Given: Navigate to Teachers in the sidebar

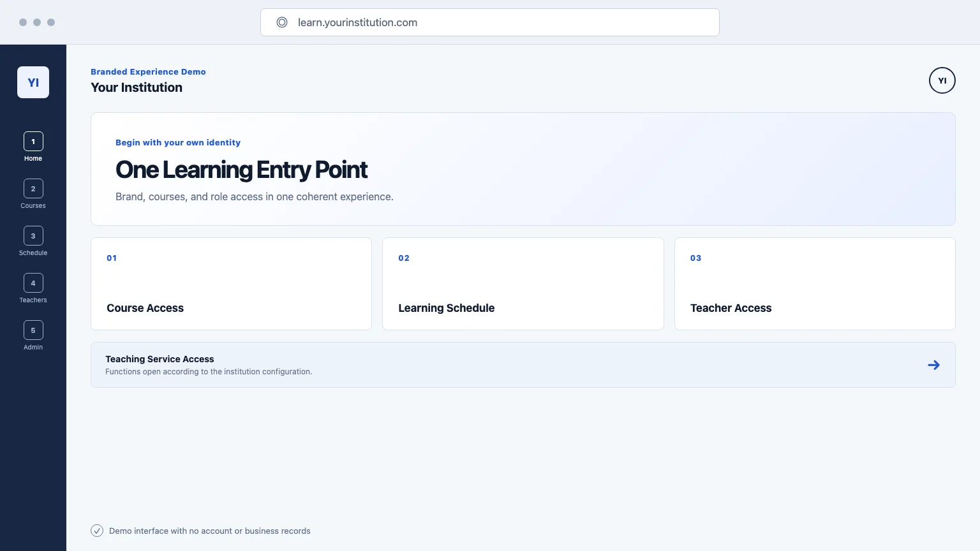Looking at the screenshot, I should (x=33, y=289).
